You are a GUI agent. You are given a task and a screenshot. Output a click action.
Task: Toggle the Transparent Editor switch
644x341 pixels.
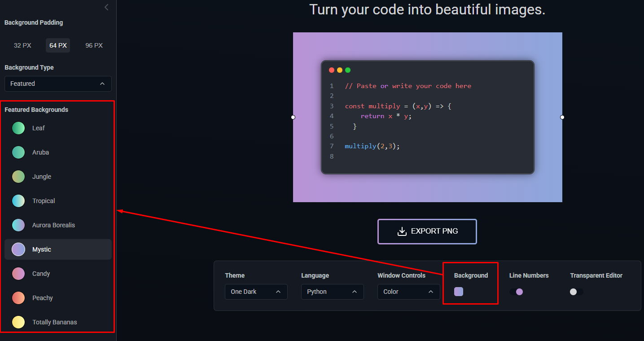pyautogui.click(x=577, y=292)
